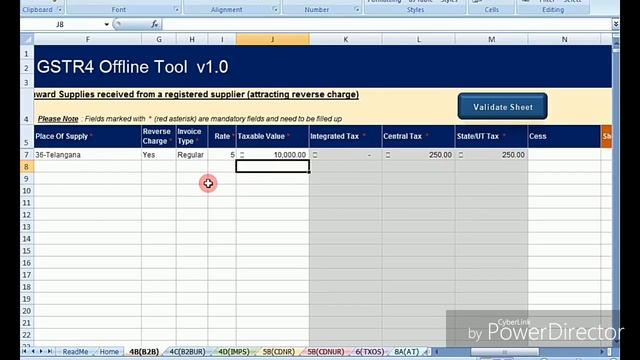Click the Taxable Value header cell
The image size is (640, 360).
(x=273, y=136)
